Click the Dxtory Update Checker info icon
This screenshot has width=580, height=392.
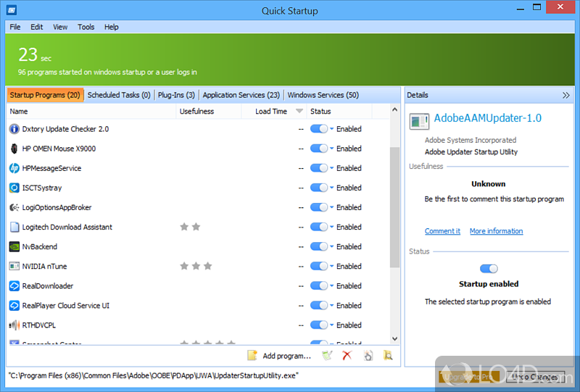tap(14, 129)
